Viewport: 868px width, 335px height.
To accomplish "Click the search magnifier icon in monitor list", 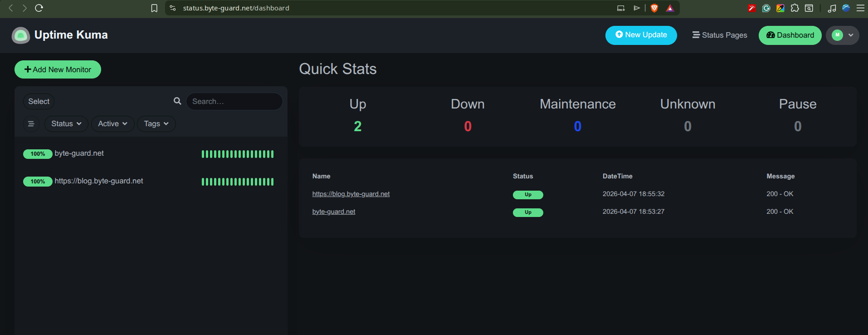I will click(177, 101).
